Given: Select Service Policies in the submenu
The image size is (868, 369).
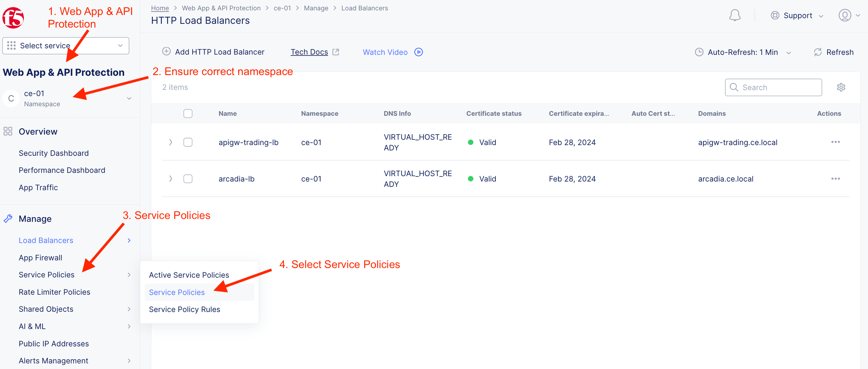Looking at the screenshot, I should pyautogui.click(x=177, y=292).
